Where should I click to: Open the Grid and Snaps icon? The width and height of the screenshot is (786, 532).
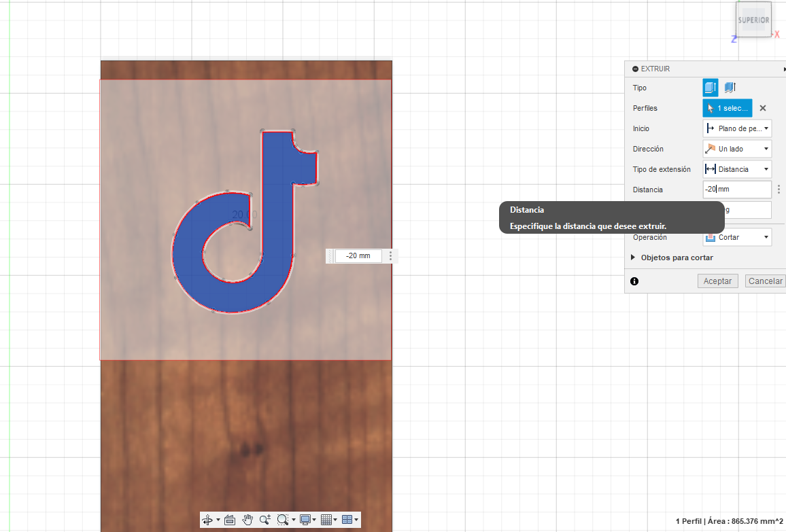click(326, 520)
